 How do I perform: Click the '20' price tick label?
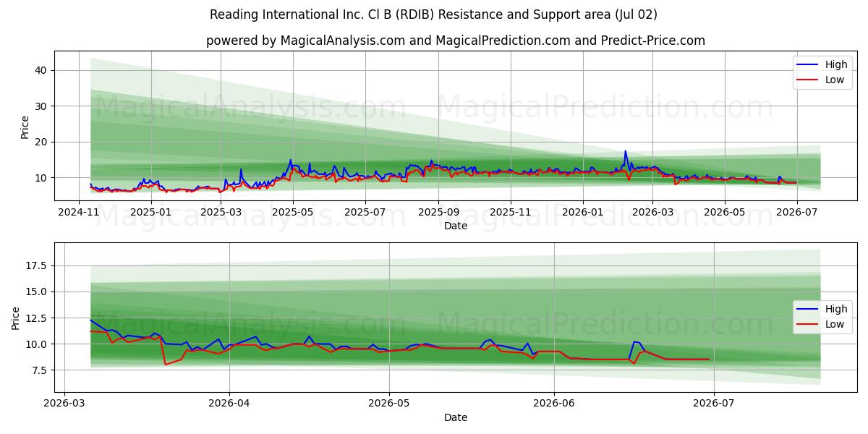(x=42, y=142)
